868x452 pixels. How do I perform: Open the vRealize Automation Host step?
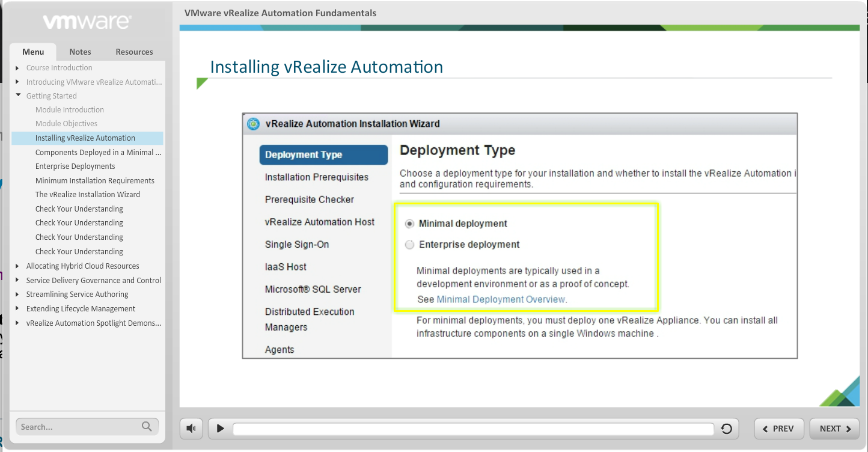coord(320,222)
